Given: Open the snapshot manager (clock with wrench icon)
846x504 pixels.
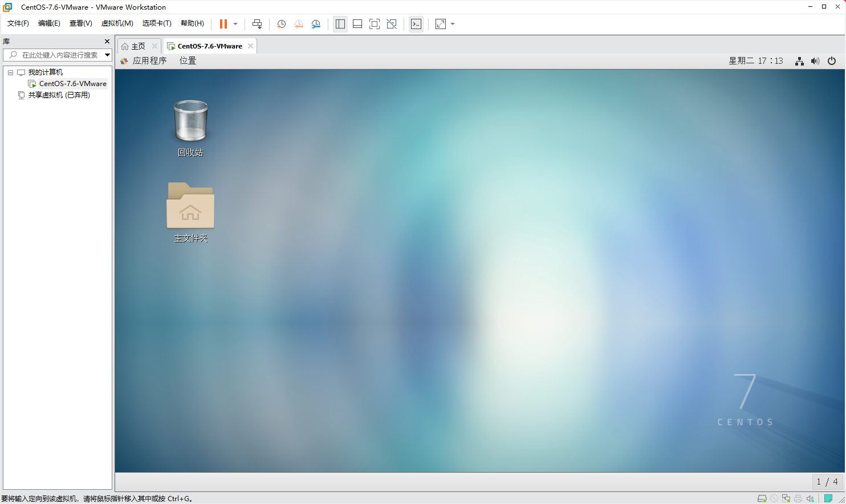Looking at the screenshot, I should tap(316, 24).
